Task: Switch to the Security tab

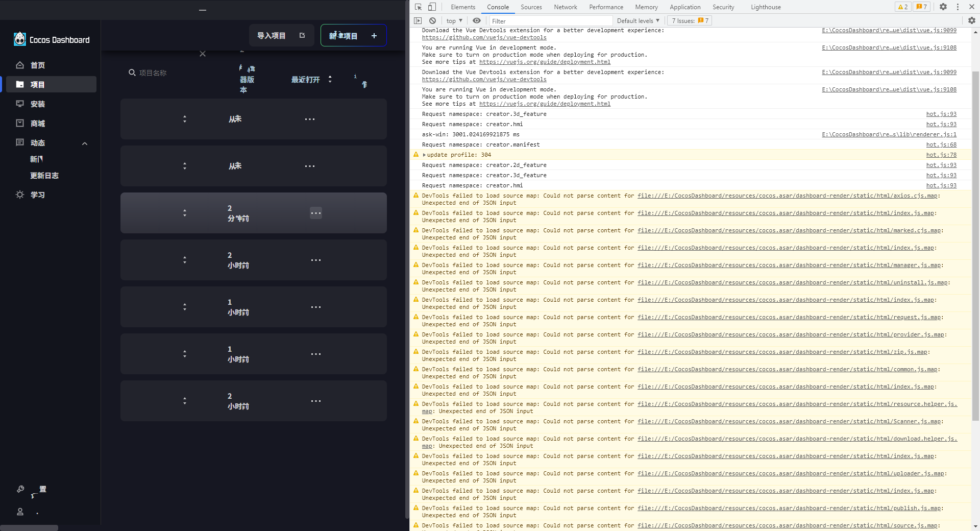Action: [723, 7]
